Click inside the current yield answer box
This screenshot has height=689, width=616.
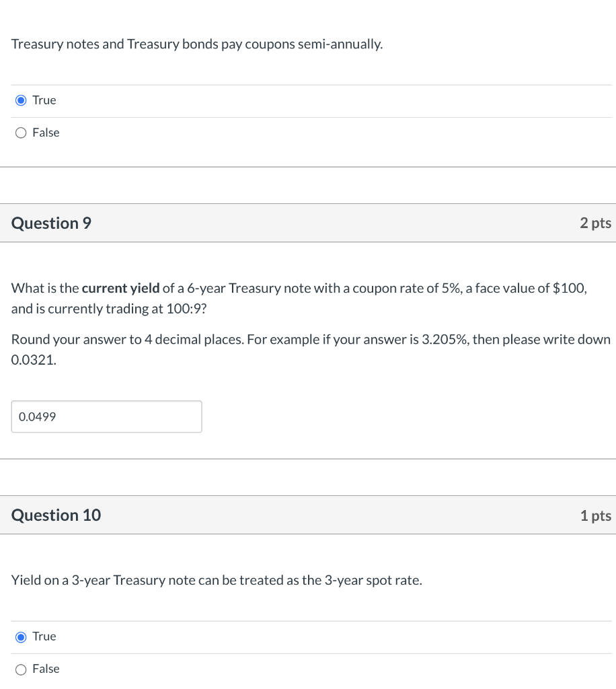pos(106,416)
